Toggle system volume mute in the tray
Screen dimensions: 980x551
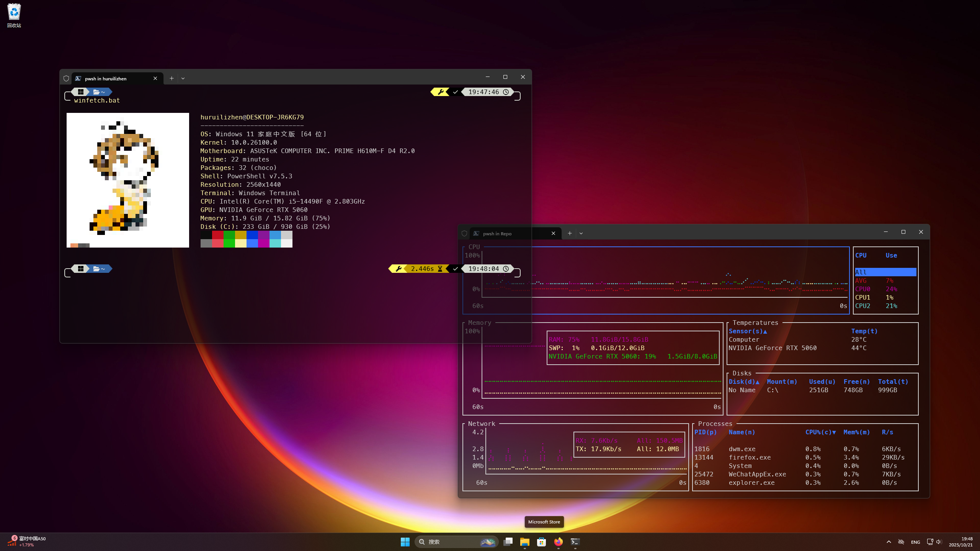pyautogui.click(x=940, y=542)
